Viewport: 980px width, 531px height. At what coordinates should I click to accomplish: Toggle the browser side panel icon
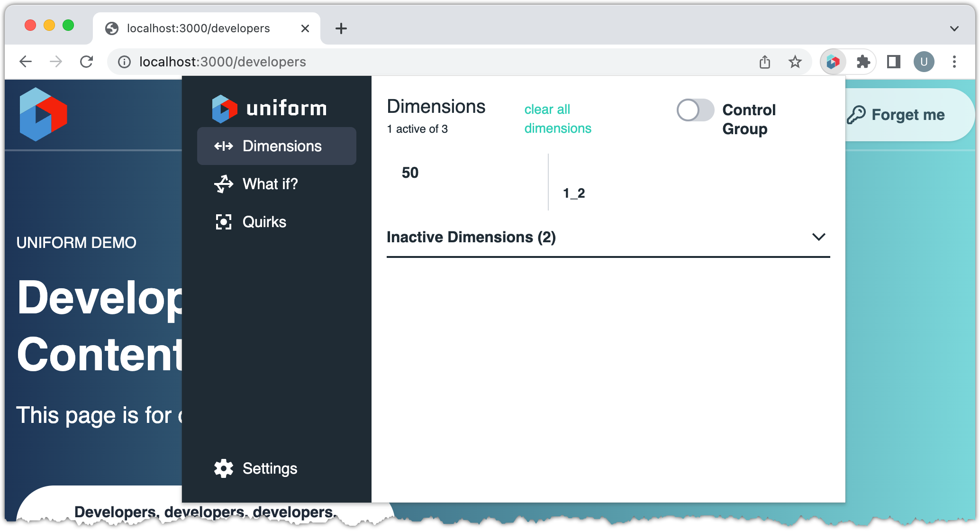893,62
